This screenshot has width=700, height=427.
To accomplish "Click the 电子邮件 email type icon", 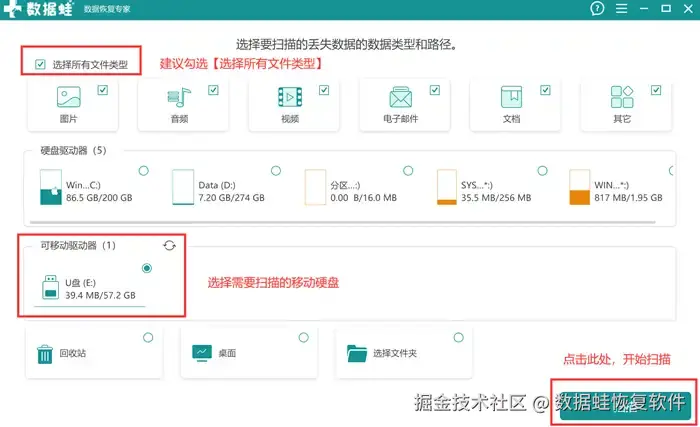I will (x=400, y=97).
